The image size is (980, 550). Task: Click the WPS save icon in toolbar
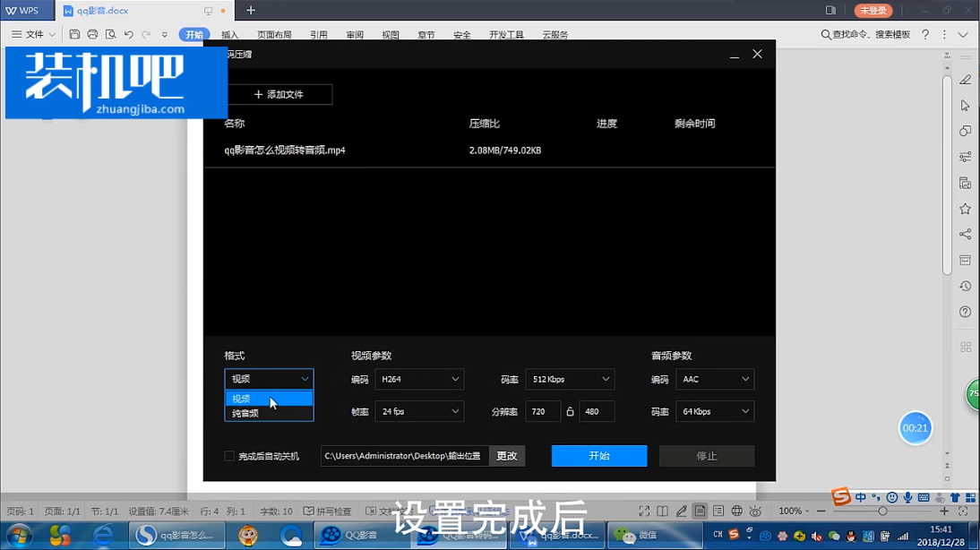click(74, 34)
